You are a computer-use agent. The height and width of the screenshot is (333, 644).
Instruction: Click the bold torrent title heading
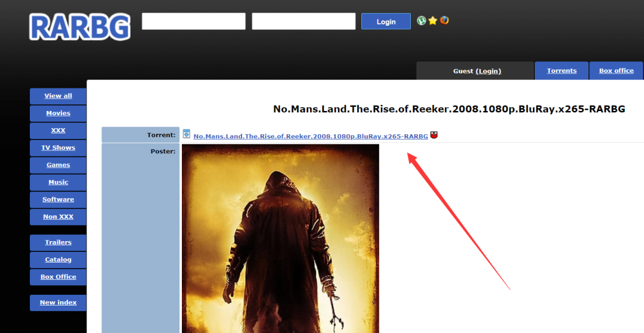pyautogui.click(x=449, y=109)
